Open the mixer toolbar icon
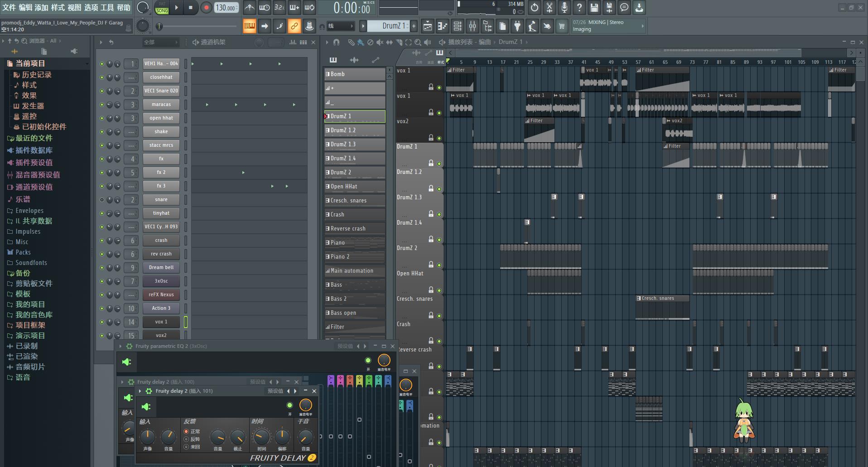The width and height of the screenshot is (868, 467). click(x=473, y=26)
